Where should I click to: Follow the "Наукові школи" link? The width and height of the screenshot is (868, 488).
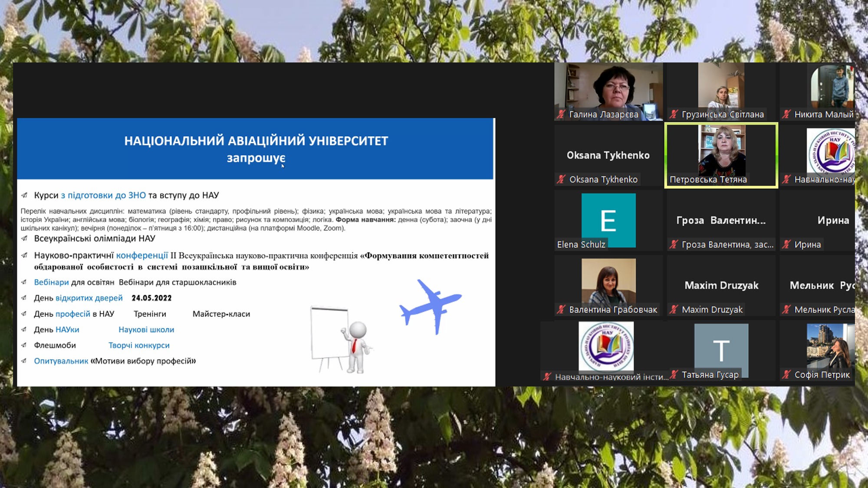coord(146,330)
